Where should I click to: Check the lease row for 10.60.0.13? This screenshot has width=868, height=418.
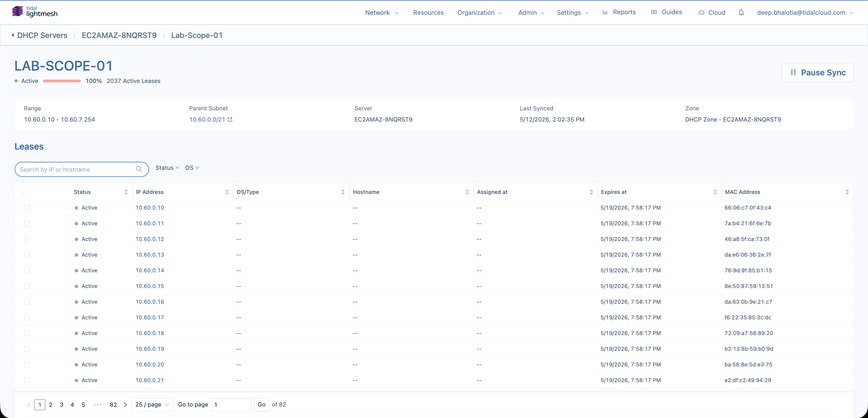coord(27,255)
